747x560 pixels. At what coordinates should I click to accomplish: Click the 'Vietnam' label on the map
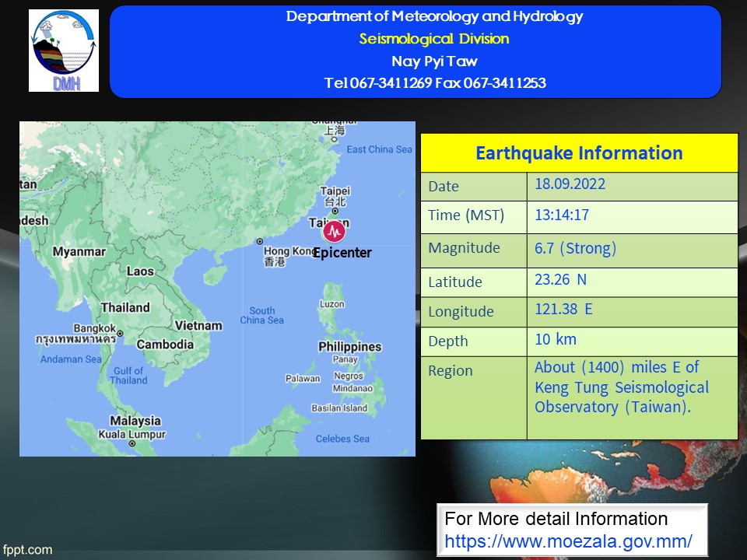point(198,326)
